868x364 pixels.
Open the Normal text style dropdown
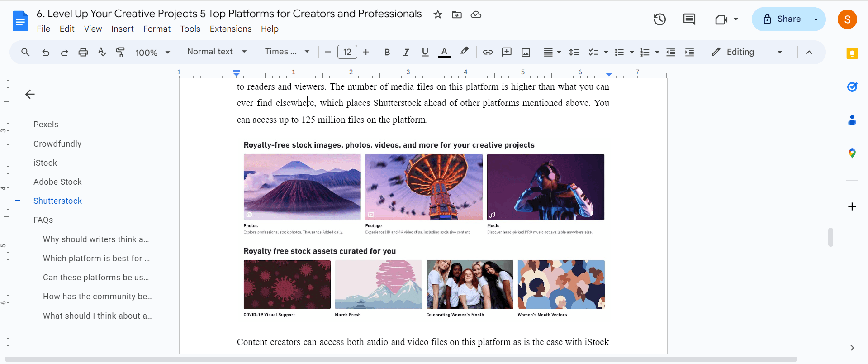pos(217,52)
